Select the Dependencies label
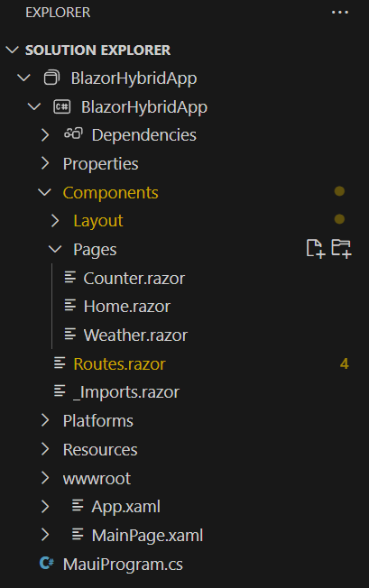Screen dimensions: 369x588 point(144,135)
